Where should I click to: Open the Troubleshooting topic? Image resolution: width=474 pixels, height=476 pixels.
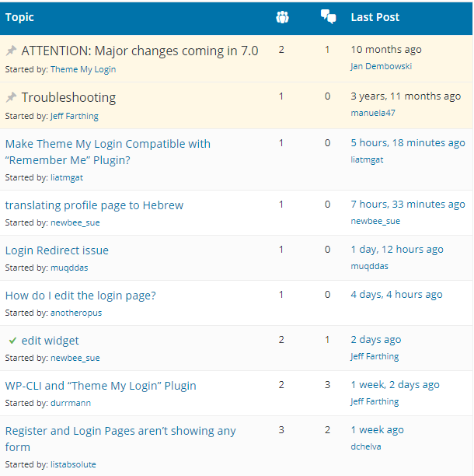click(68, 97)
